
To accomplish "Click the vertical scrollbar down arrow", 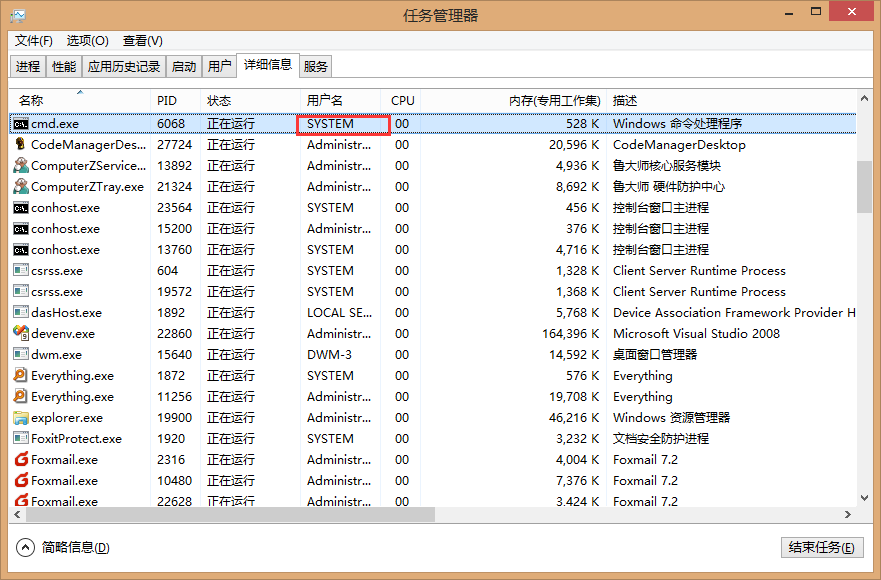I will (x=864, y=498).
